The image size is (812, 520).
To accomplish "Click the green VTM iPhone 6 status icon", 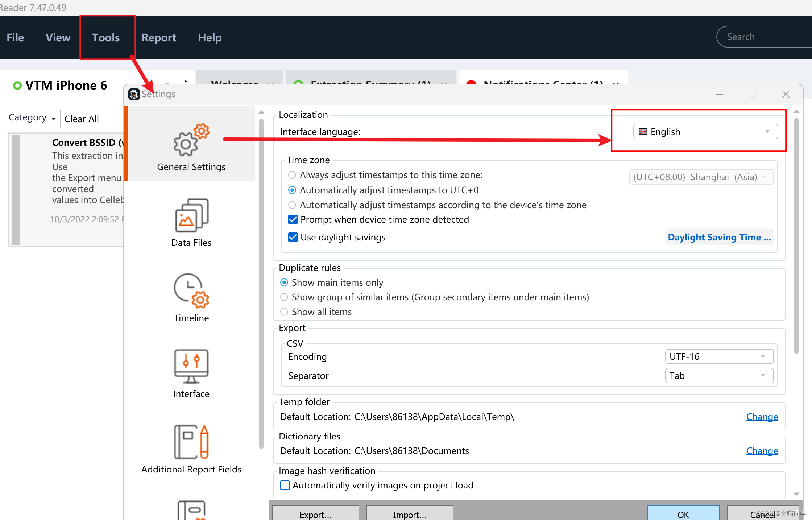I will 17,86.
